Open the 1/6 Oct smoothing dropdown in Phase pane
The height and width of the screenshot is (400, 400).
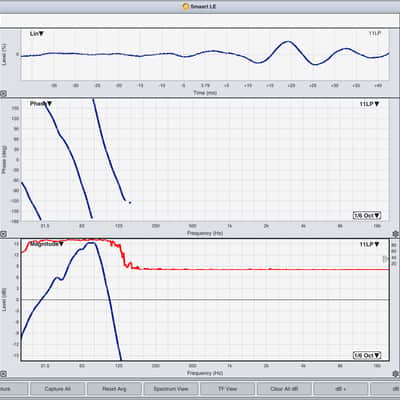pyautogui.click(x=367, y=216)
